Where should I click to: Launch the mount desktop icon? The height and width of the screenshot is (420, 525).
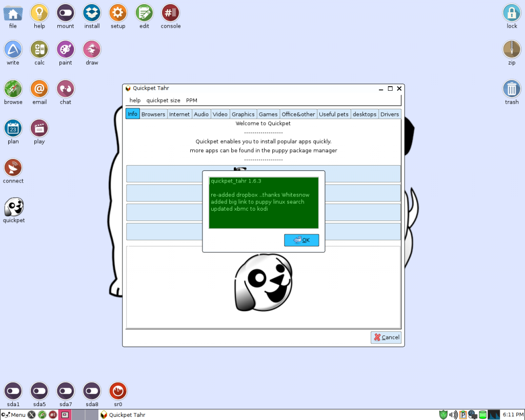pos(66,13)
